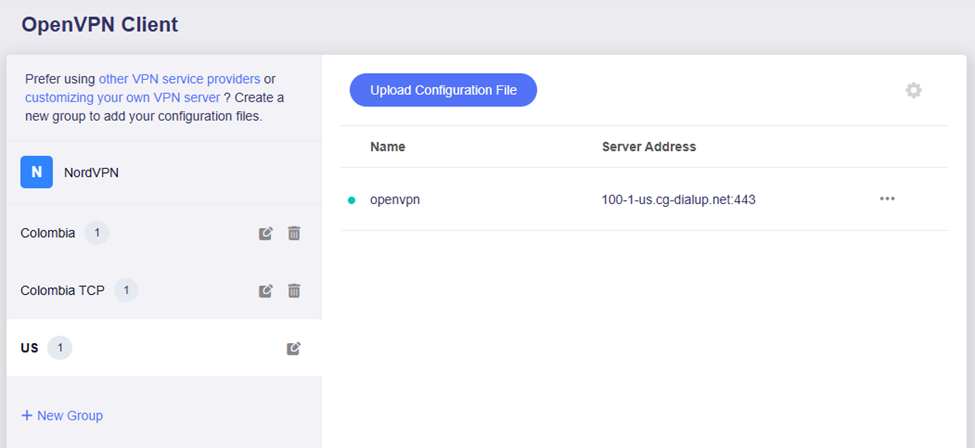The height and width of the screenshot is (448, 975).
Task: Select the Colombia TCP group
Action: 62,291
